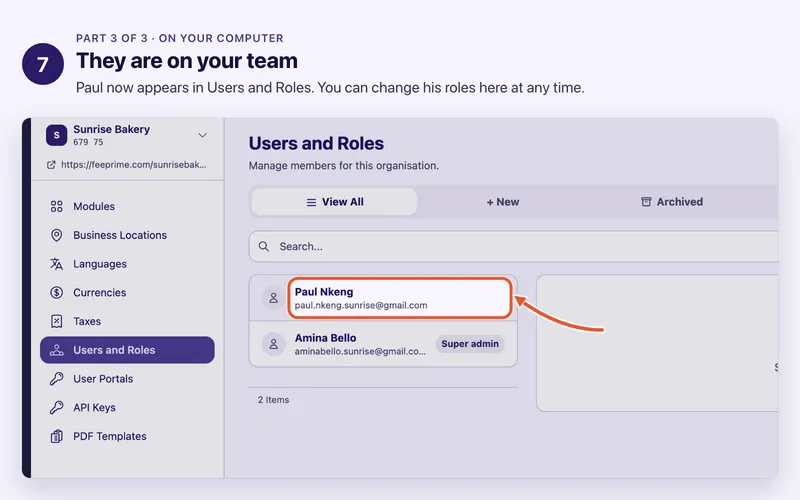Click the Languages translate icon
Screen dimensions: 800x500
tap(57, 264)
